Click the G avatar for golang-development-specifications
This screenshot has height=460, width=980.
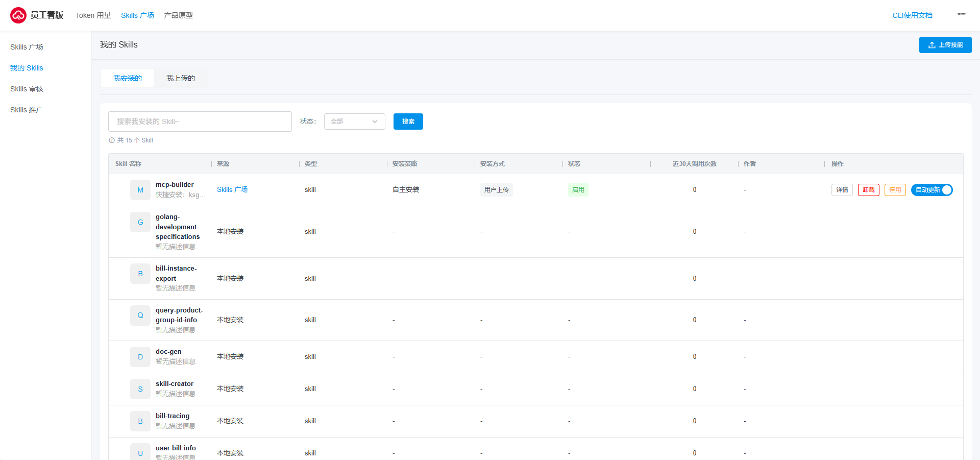(x=140, y=222)
